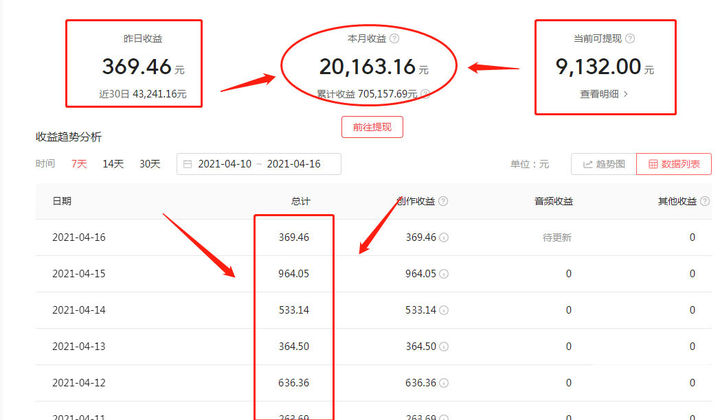
Task: Click total value 636.36 in 总计 column
Action: [x=294, y=382]
